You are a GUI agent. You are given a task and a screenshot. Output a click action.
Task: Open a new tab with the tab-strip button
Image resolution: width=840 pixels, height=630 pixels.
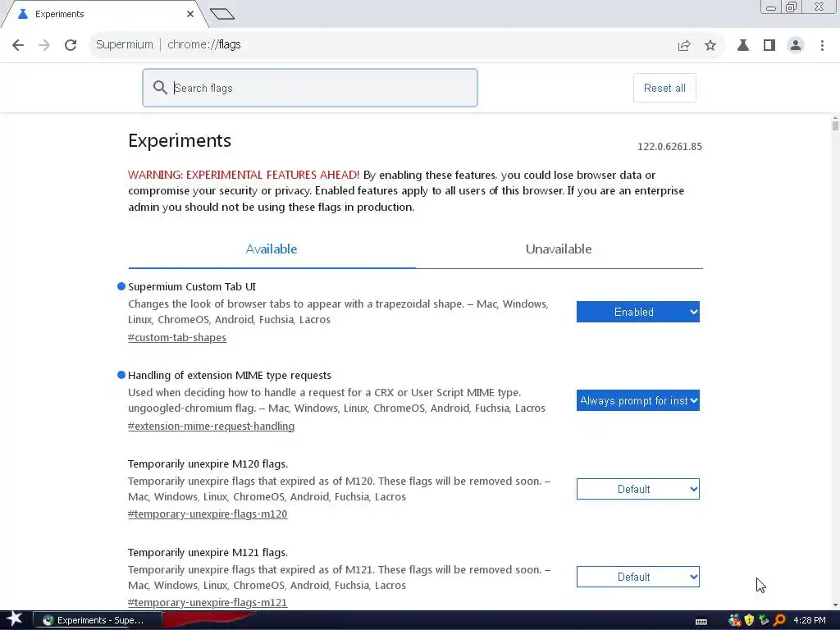(222, 14)
